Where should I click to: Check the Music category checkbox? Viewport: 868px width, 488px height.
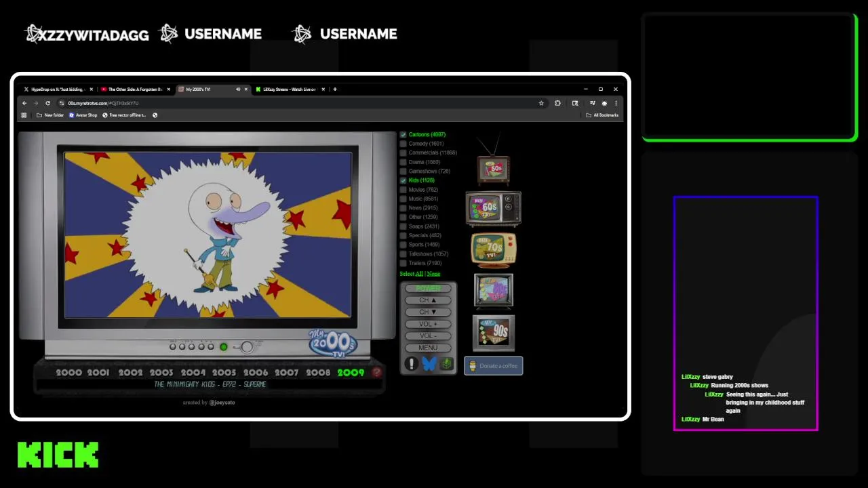pos(403,199)
